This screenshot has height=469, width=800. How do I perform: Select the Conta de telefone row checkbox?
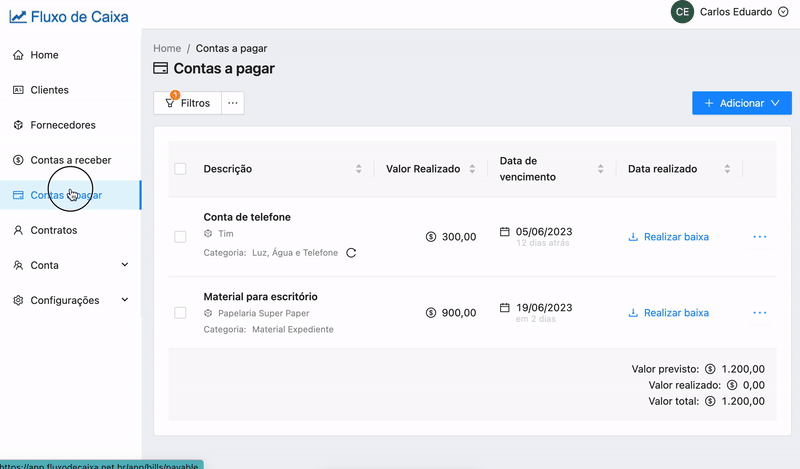(x=180, y=237)
